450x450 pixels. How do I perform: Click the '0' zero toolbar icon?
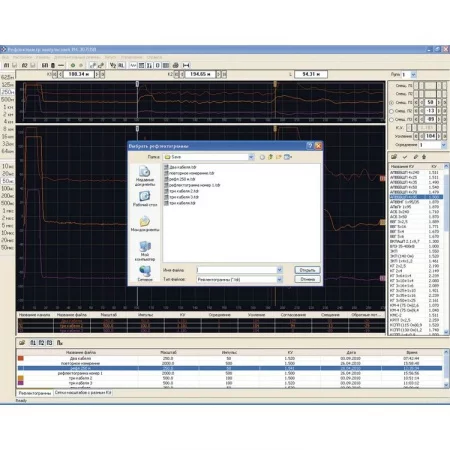point(158,65)
